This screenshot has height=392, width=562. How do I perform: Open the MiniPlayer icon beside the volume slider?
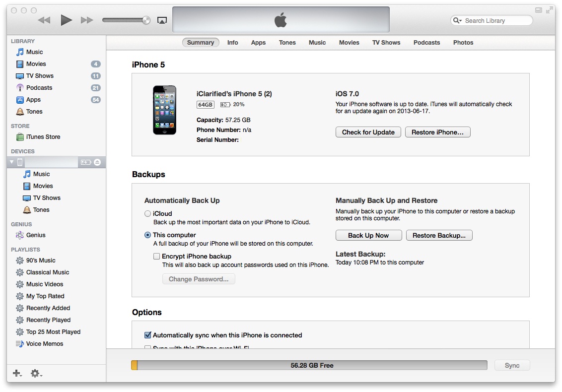162,20
